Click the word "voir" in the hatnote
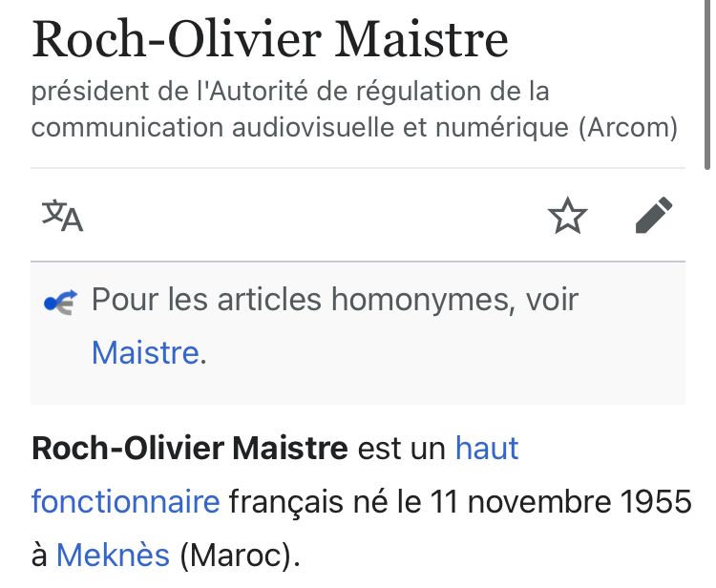The image size is (716, 588). pyautogui.click(x=552, y=301)
